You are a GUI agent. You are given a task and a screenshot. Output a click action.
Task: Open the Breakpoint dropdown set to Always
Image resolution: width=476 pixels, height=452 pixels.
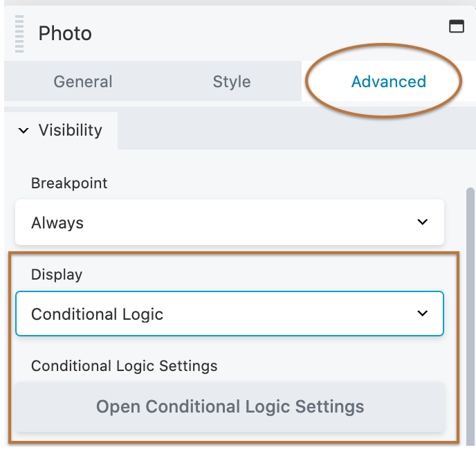point(229,223)
